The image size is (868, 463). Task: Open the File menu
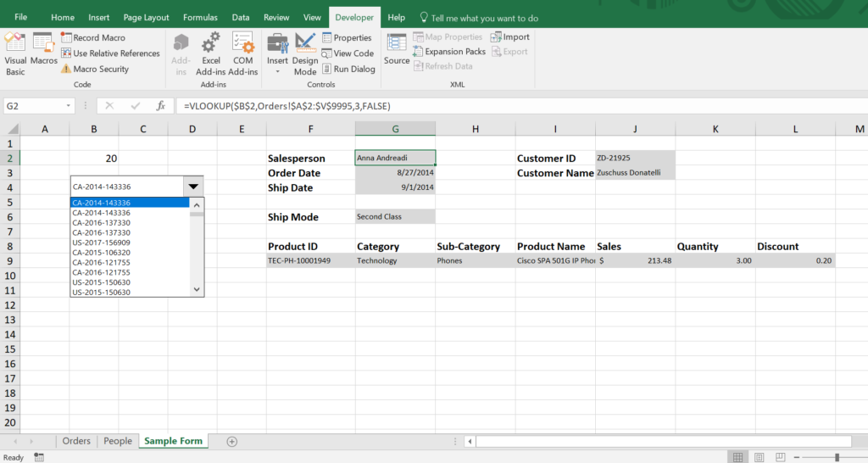pos(20,17)
